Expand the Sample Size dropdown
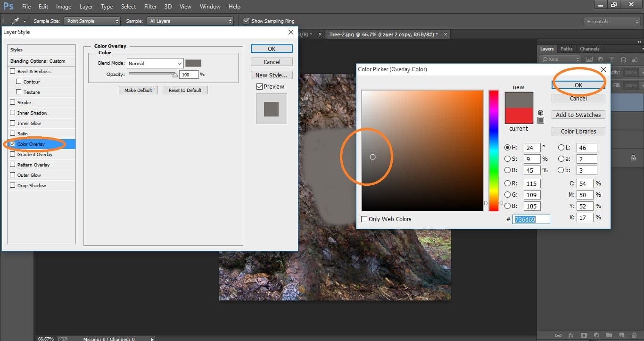Viewport: 644px width, 341px height. click(x=92, y=21)
